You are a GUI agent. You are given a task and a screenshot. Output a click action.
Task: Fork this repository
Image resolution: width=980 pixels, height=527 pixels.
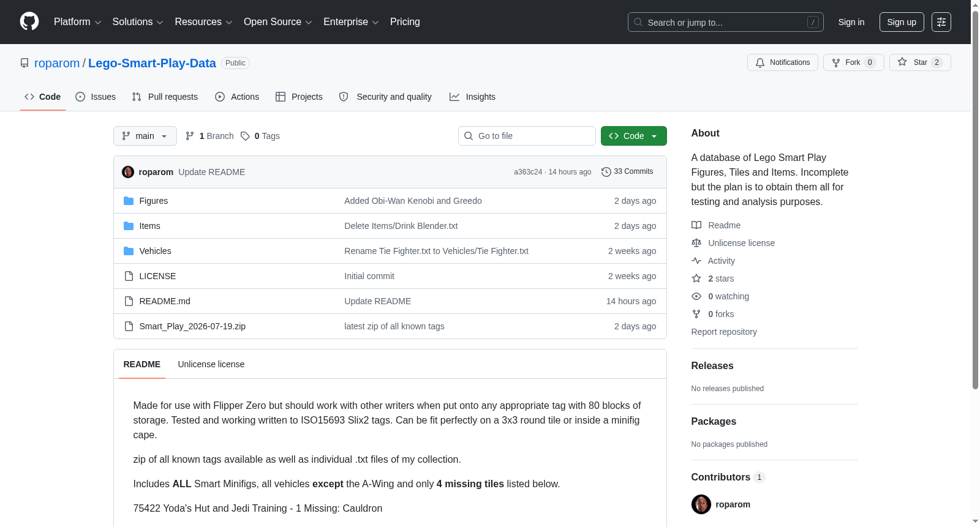coord(853,62)
